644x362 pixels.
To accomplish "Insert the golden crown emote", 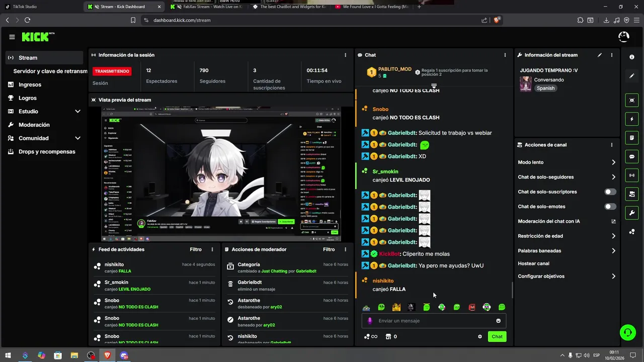I will pos(396,307).
